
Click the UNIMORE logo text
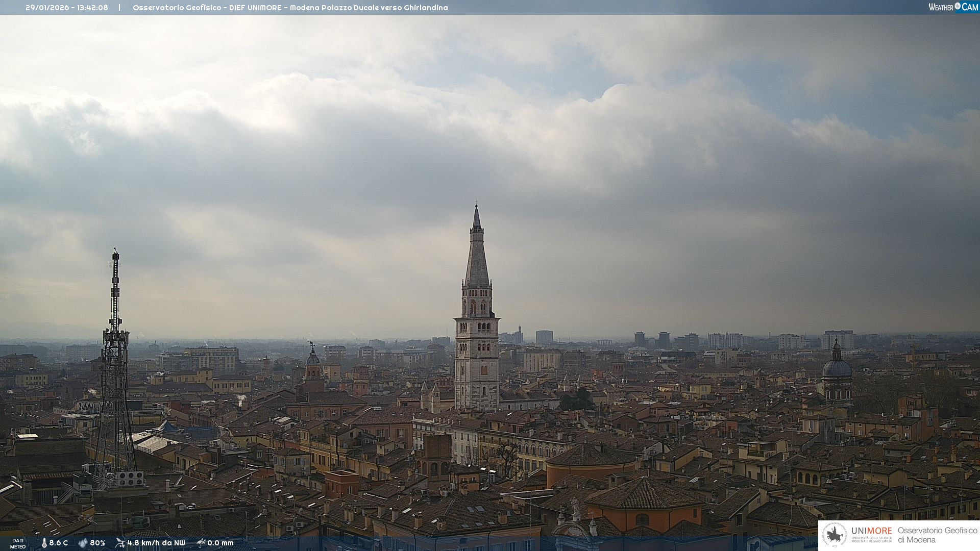click(871, 531)
